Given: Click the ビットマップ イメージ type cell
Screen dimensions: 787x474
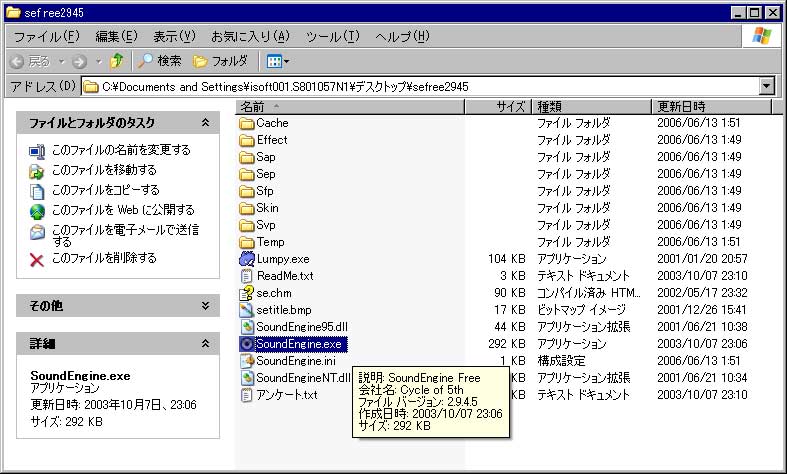Looking at the screenshot, I should point(582,310).
